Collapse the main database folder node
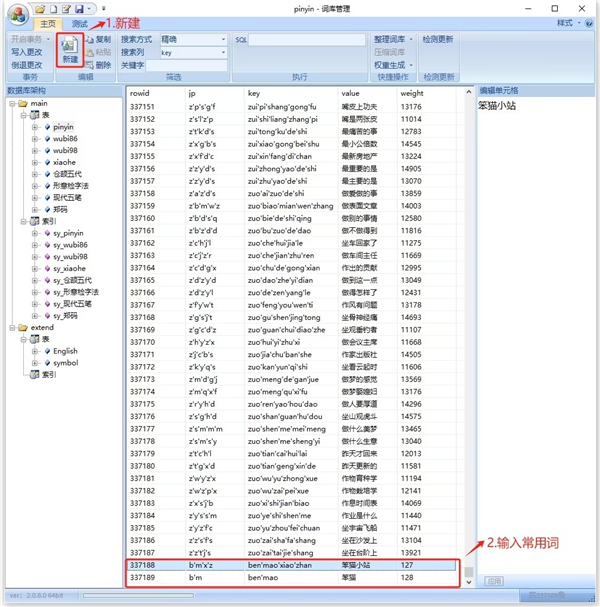Screen dimensions: 600x607 pos(10,104)
